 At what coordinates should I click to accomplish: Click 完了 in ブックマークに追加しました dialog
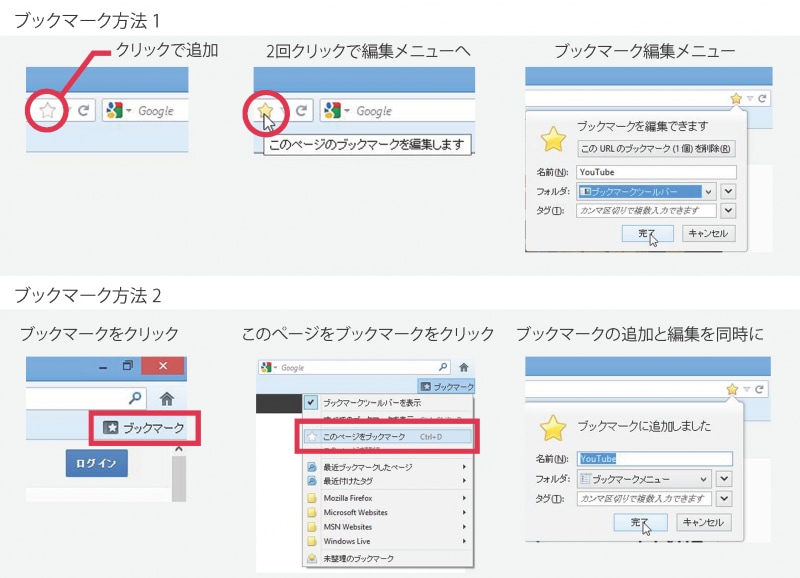(x=640, y=522)
